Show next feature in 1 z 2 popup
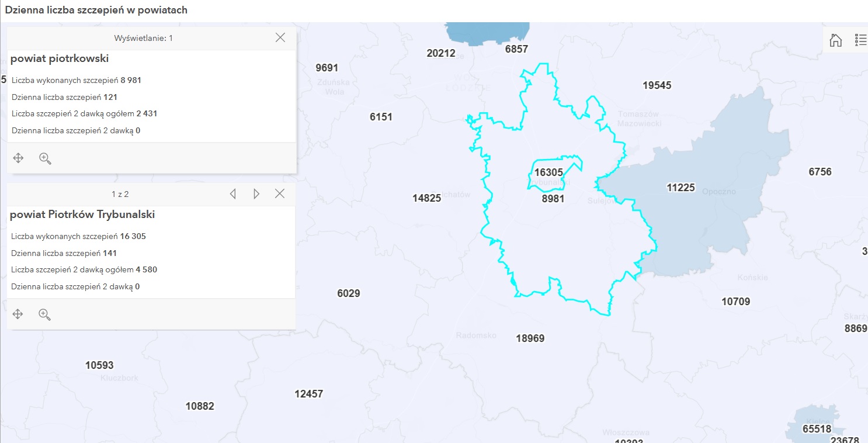 pyautogui.click(x=256, y=194)
